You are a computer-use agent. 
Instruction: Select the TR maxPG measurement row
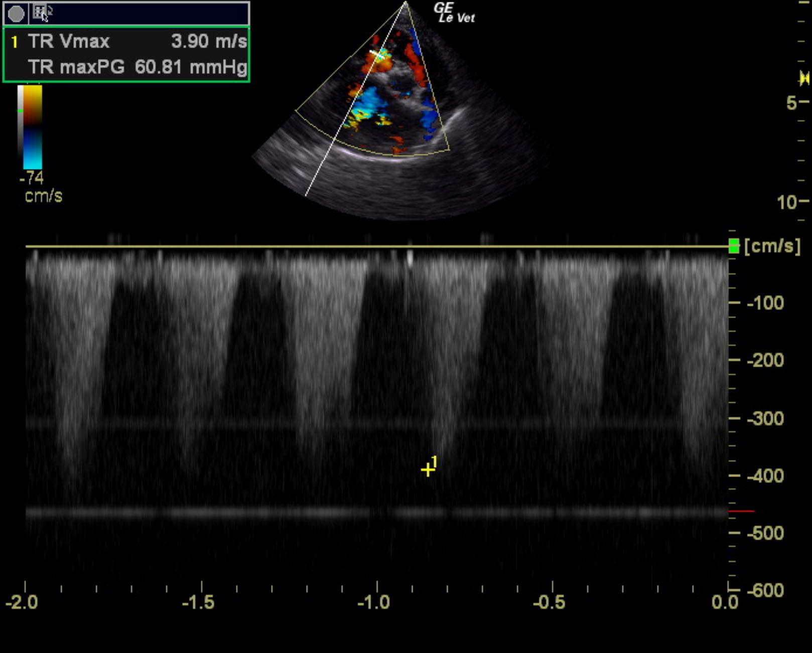tap(126, 67)
